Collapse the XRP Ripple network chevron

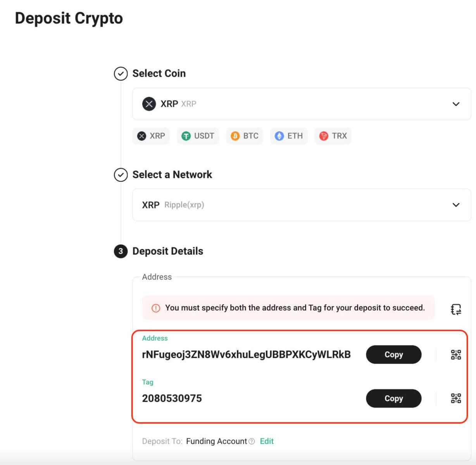[x=456, y=205]
